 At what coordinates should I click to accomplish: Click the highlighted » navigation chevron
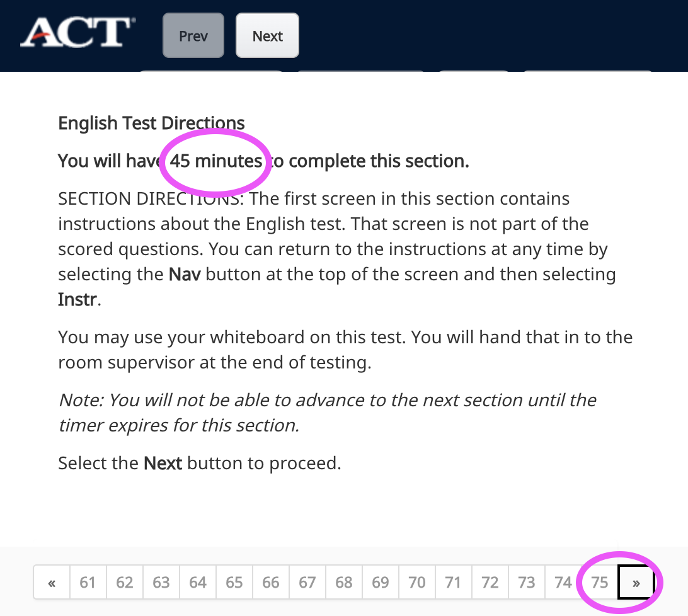pyautogui.click(x=636, y=582)
